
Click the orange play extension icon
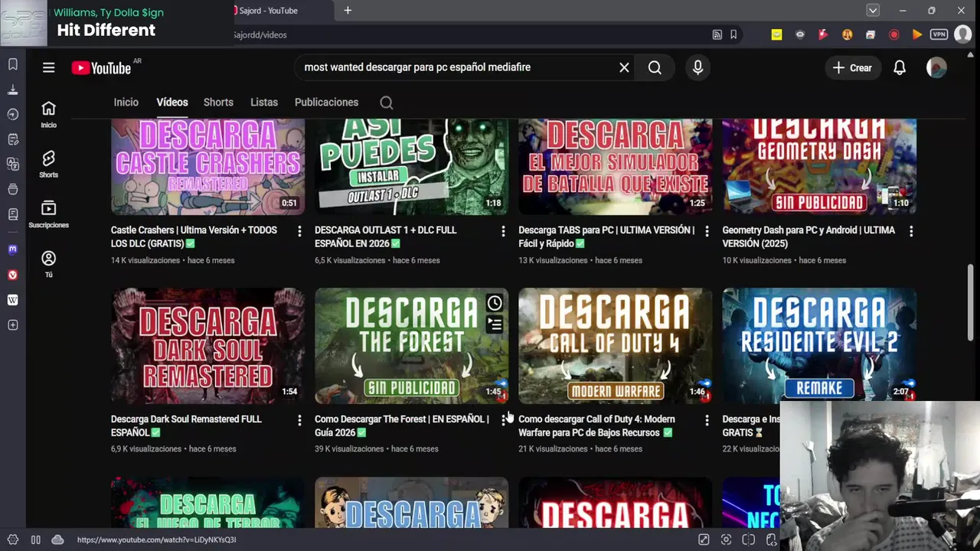(x=916, y=34)
